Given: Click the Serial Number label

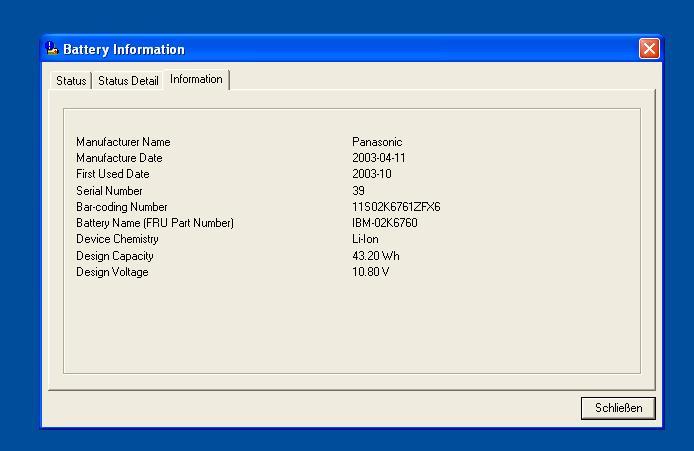Looking at the screenshot, I should point(109,191).
